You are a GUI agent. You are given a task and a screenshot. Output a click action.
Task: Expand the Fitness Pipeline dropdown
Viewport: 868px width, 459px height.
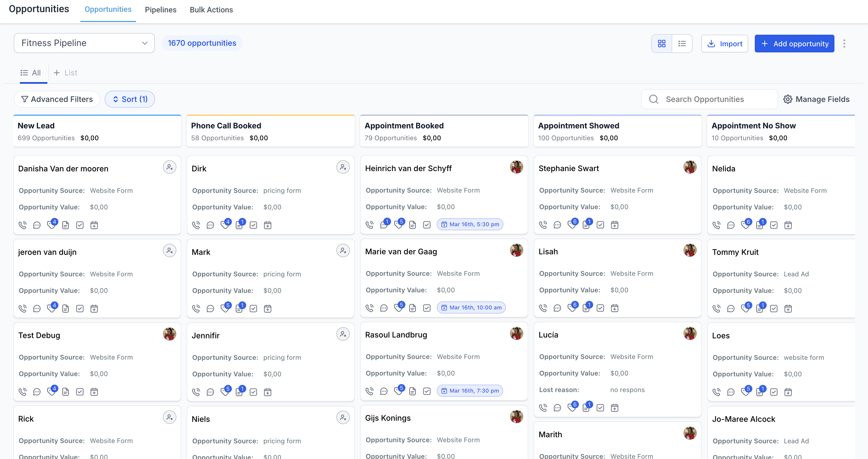pos(84,43)
